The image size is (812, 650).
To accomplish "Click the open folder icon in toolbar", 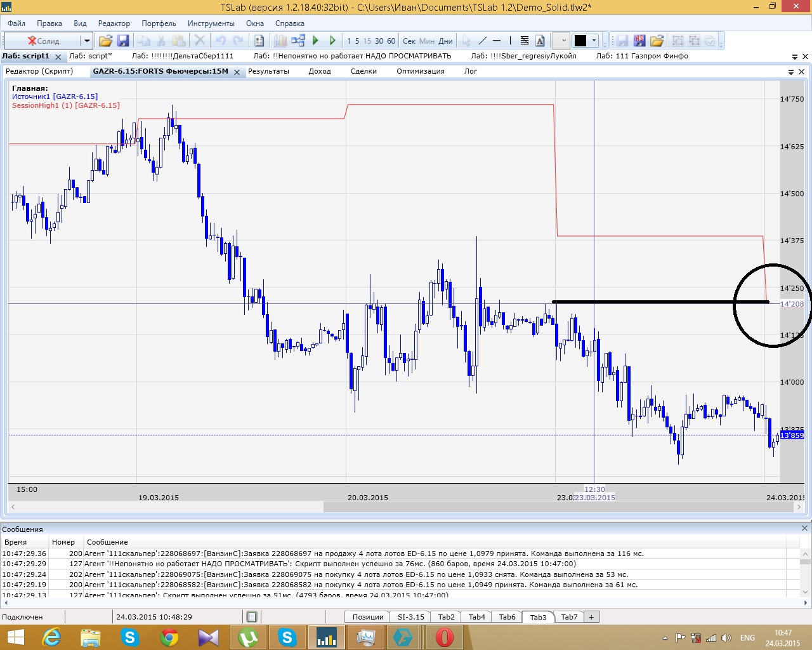I will coord(105,41).
